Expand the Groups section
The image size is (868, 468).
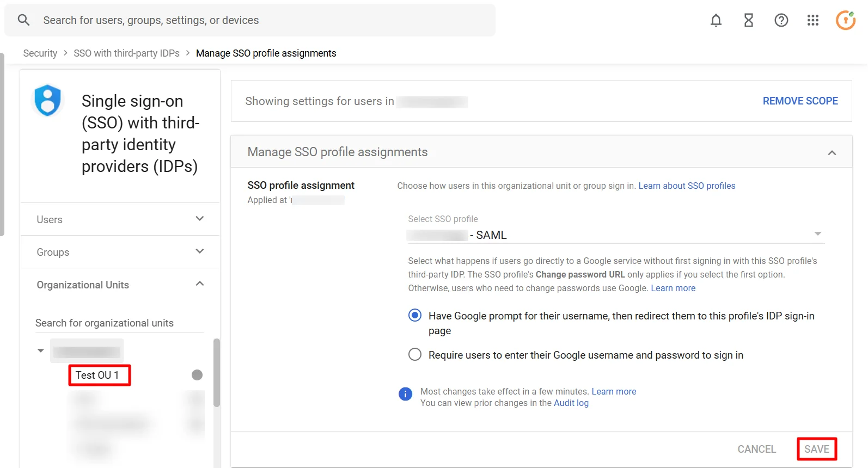tap(120, 252)
